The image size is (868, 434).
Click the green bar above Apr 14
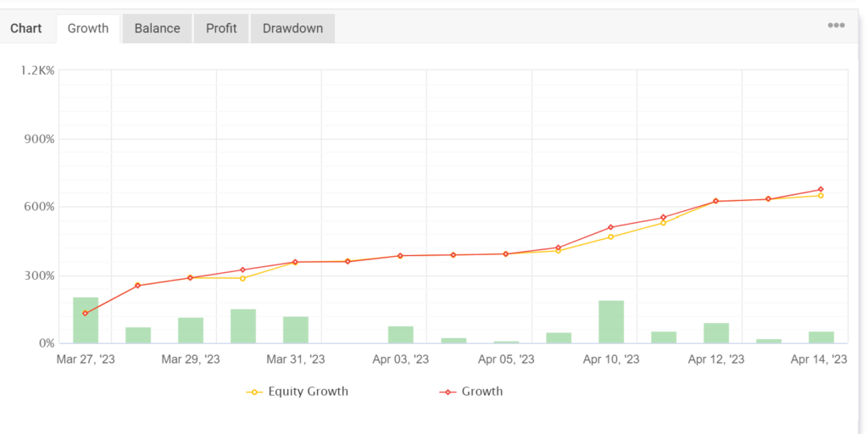tap(821, 337)
